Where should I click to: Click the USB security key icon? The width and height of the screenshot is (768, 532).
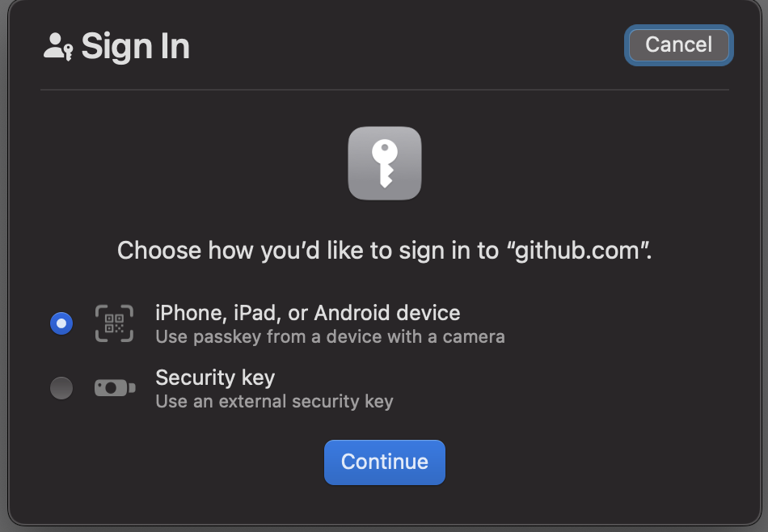114,388
